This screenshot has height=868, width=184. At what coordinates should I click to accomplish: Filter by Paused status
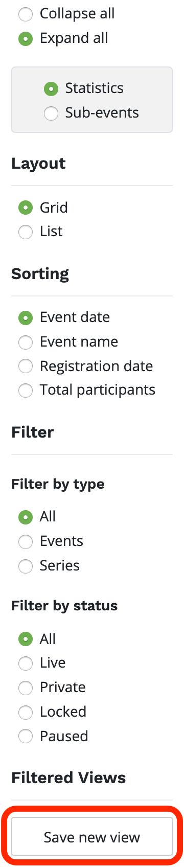26,737
